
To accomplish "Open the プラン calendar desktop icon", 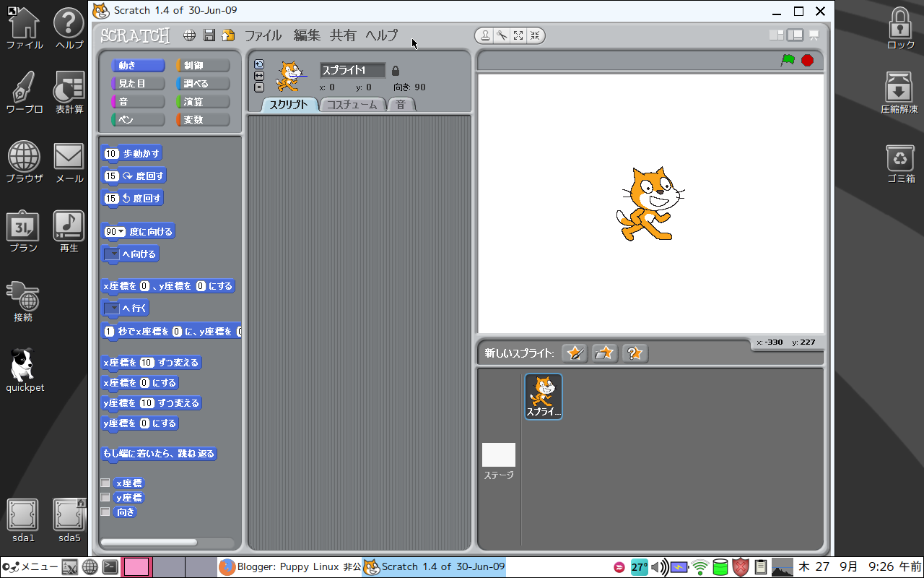I will pos(24,232).
